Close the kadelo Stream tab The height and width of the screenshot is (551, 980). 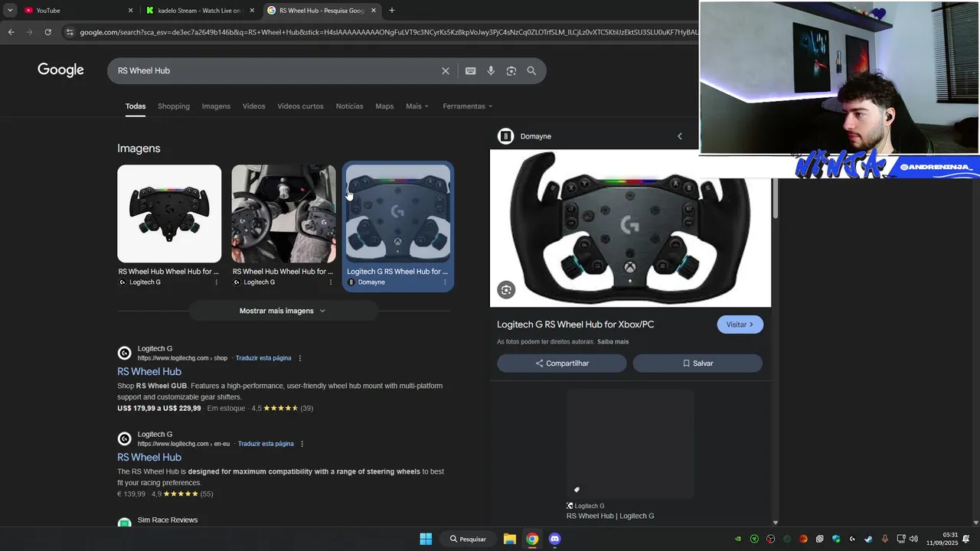(x=252, y=10)
